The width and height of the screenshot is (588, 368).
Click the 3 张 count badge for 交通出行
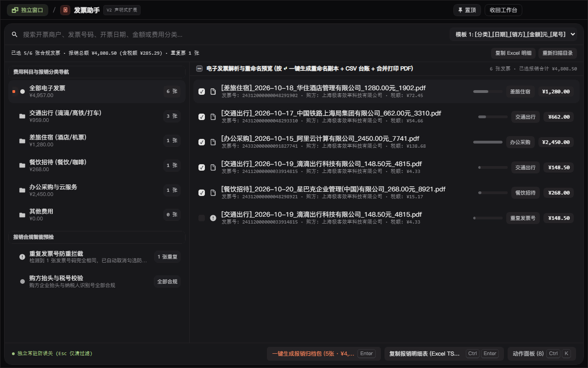coord(172,116)
